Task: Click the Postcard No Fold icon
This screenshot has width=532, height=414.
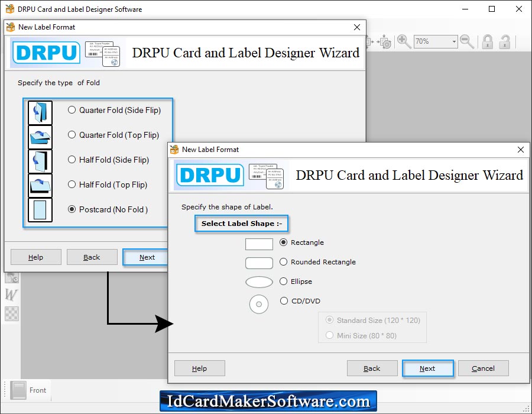Action: [40, 210]
